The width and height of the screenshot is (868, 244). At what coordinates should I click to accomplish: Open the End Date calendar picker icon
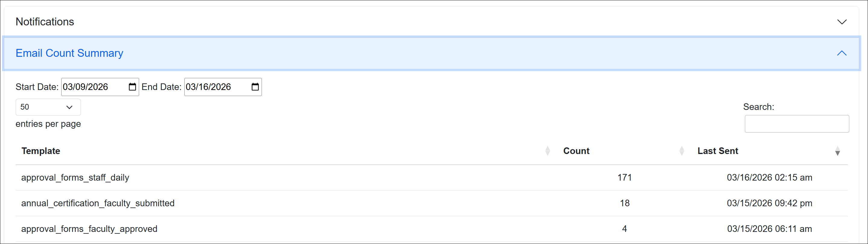255,87
